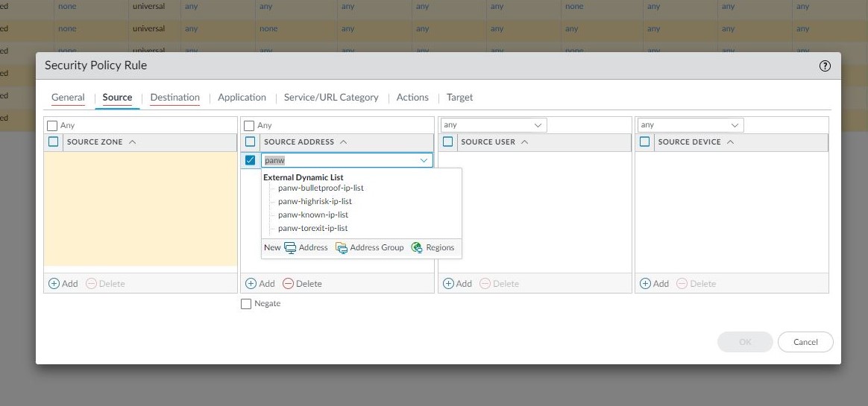Click Delete under Source Address
Image resolution: width=868 pixels, height=406 pixels.
302,284
